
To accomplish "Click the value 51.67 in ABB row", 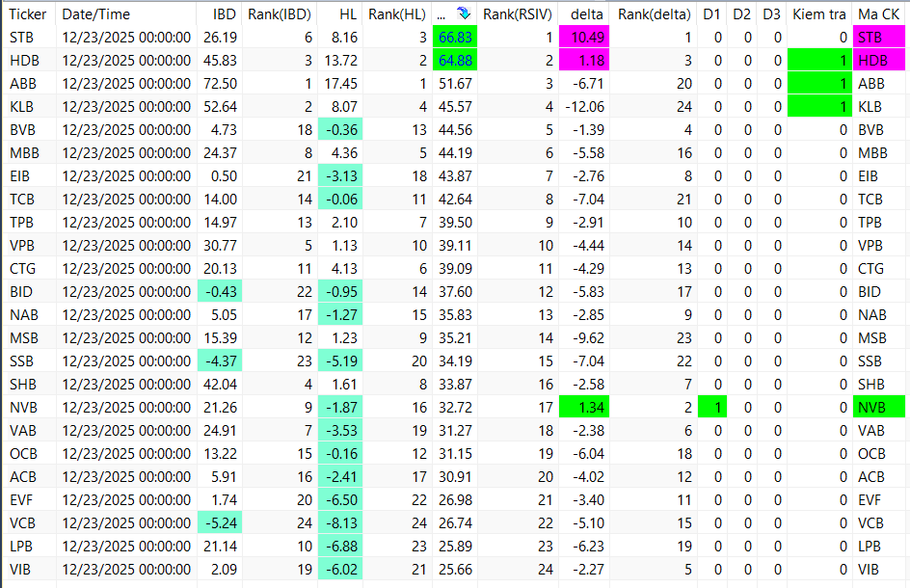I will [x=455, y=84].
